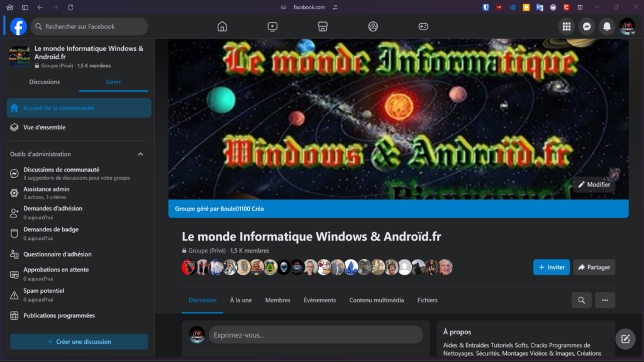
Task: Open the À la une tab
Action: (x=241, y=300)
